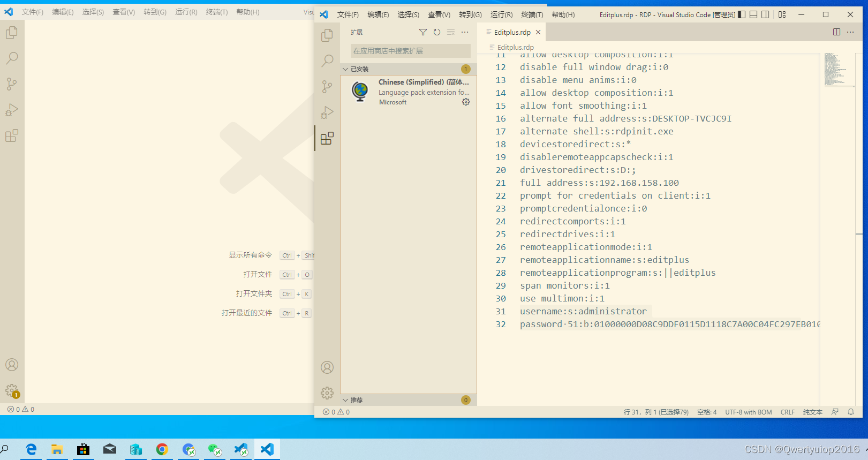Click 显示所有命令 in background window
This screenshot has width=868, height=460.
(251, 255)
